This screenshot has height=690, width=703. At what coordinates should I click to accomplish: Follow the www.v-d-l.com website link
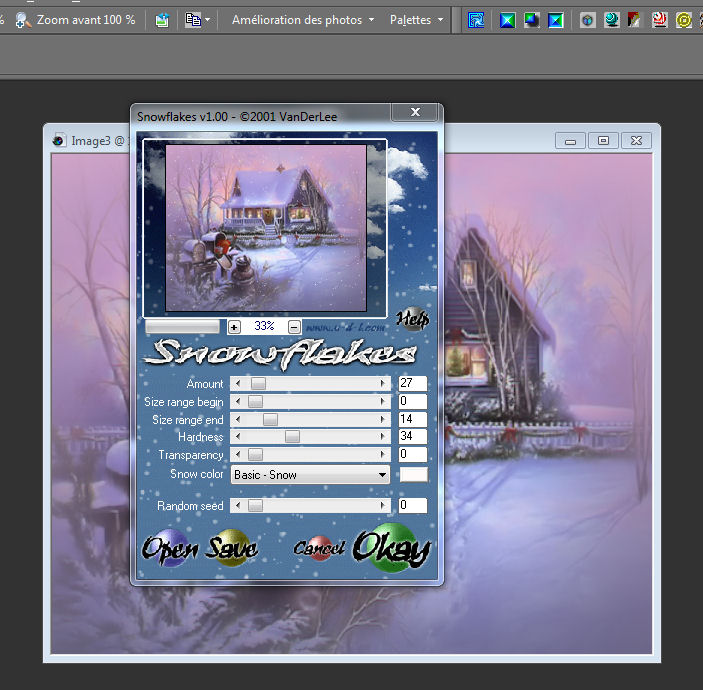click(345, 327)
